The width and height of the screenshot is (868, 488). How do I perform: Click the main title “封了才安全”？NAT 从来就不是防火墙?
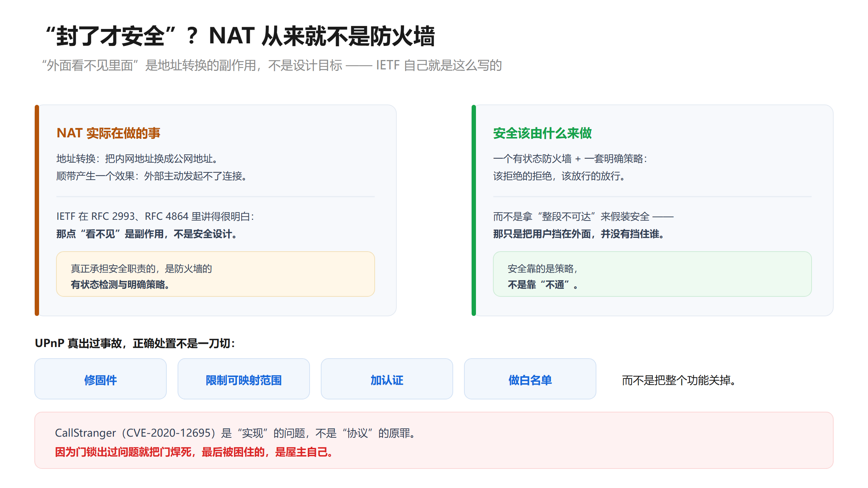point(239,36)
